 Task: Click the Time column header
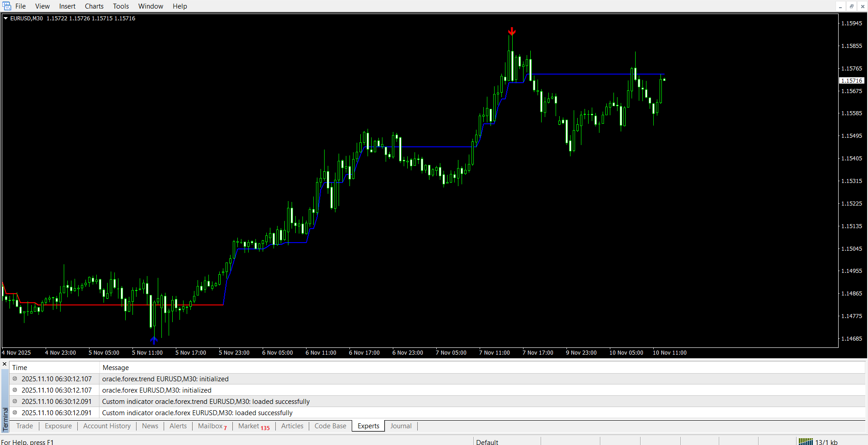19,368
